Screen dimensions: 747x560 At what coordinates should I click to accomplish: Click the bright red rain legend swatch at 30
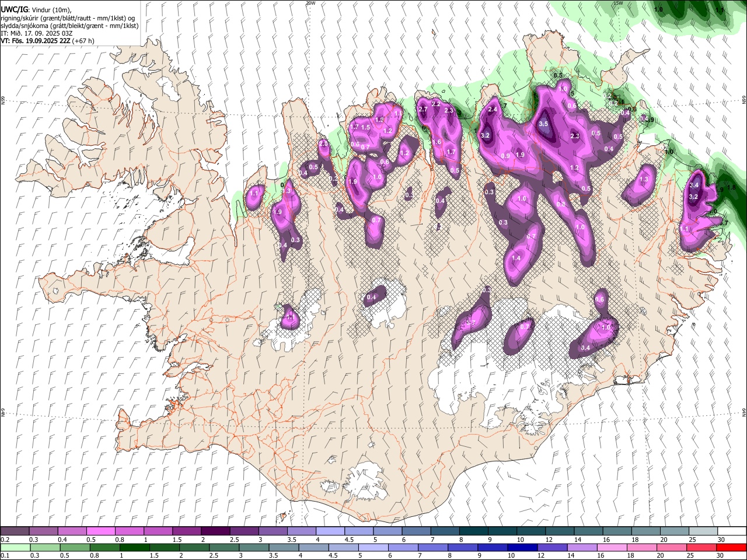point(731,547)
